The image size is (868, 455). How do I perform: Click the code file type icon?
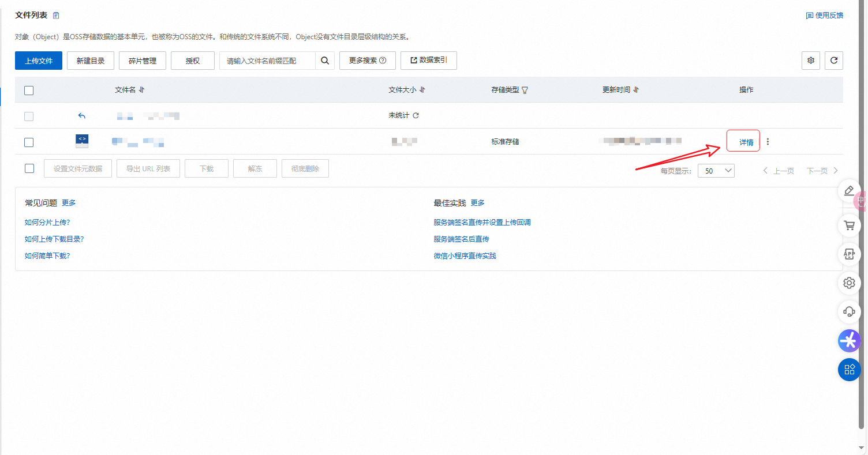[x=82, y=141]
